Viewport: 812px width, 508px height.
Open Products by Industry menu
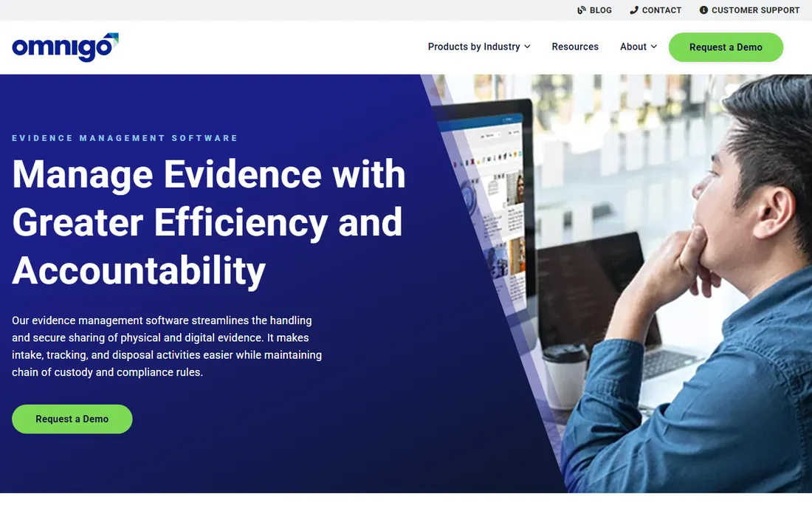coord(479,47)
